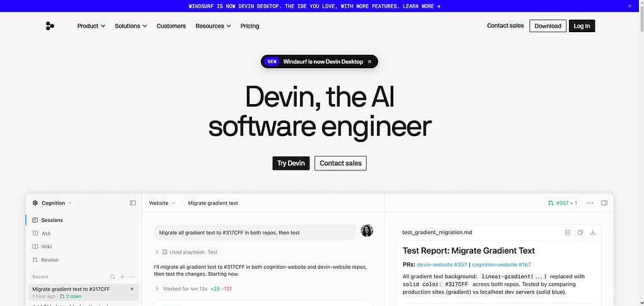Screen dimensions: 644x306
Task: Click Contact sales in the top navbar
Action: click(505, 25)
